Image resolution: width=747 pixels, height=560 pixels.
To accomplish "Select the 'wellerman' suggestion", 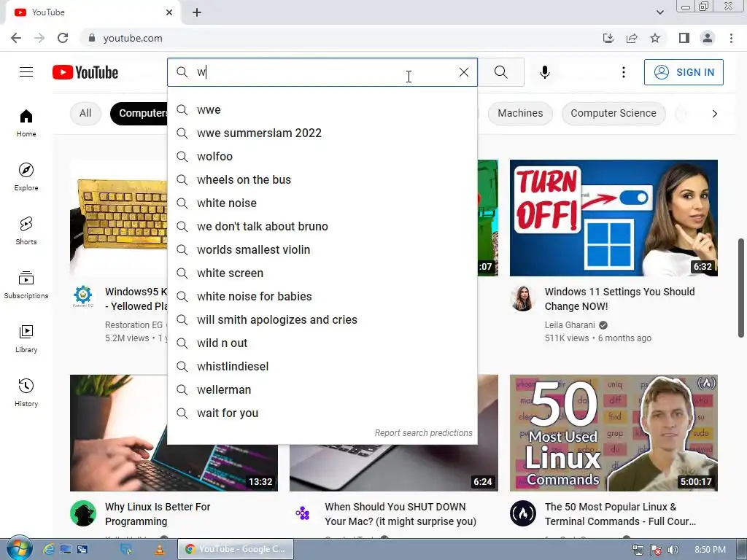I will point(322,389).
